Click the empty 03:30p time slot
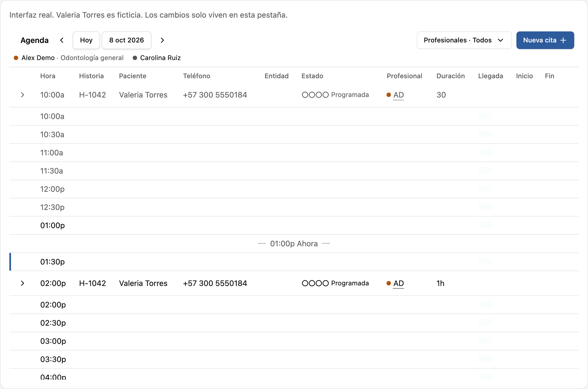This screenshot has height=389, width=588. tap(294, 359)
